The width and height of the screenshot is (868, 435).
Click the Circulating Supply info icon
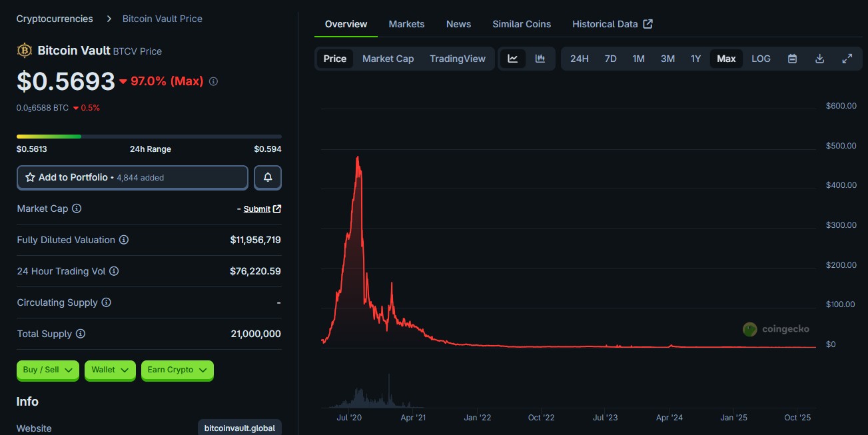point(107,302)
